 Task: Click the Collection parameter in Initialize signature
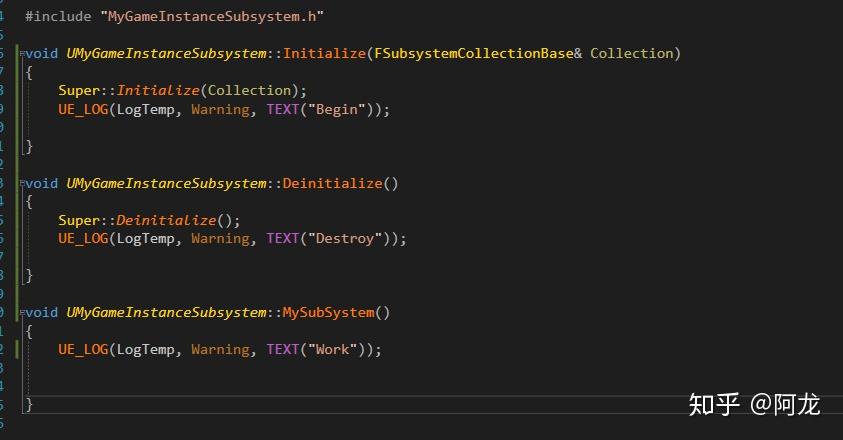(632, 53)
